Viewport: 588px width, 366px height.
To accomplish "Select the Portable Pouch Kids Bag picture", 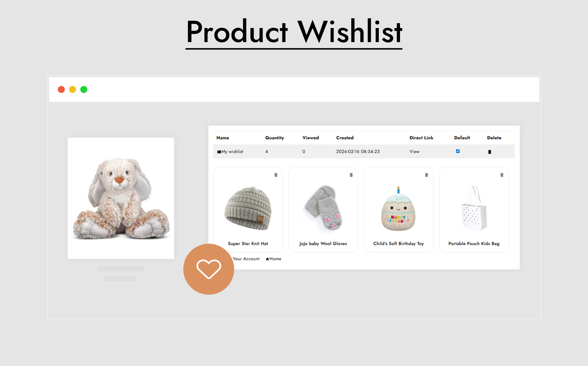I will (474, 208).
